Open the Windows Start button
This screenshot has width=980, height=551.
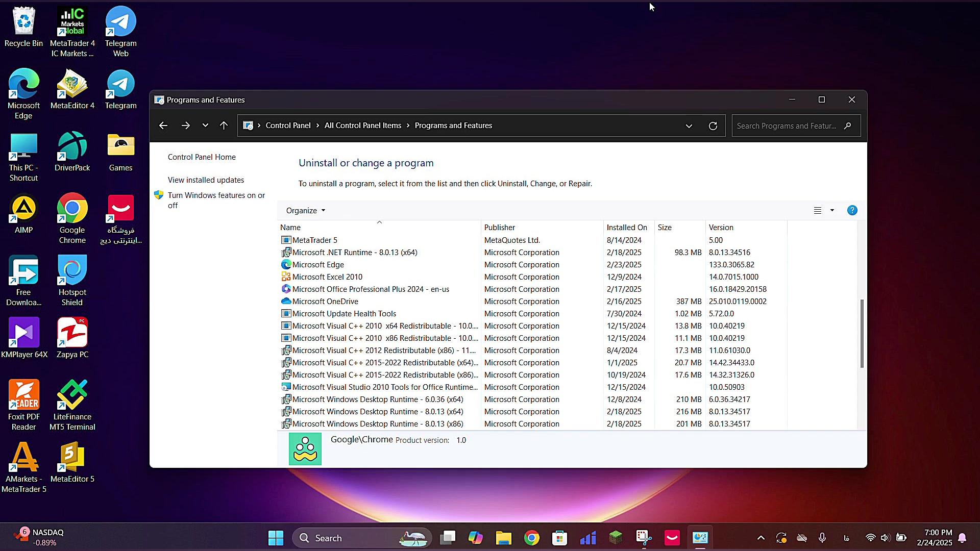(x=276, y=538)
